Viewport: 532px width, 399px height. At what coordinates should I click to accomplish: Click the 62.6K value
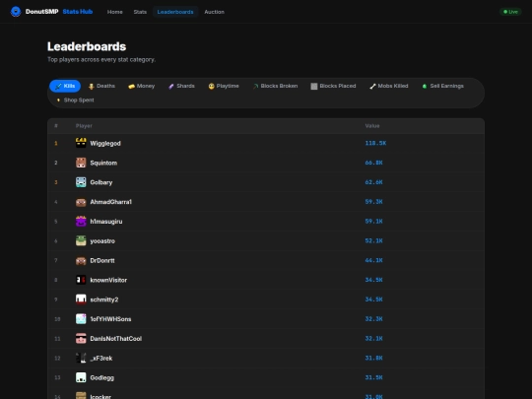click(x=373, y=182)
